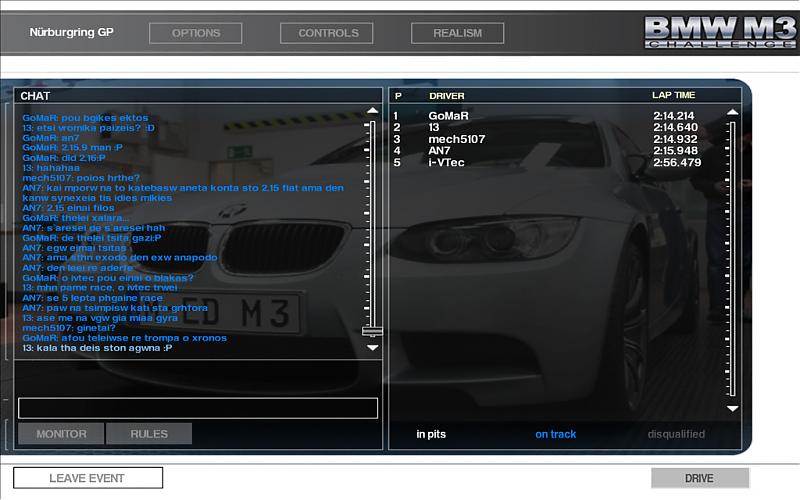Click chat message '13: hahahaa'

pyautogui.click(x=51, y=168)
